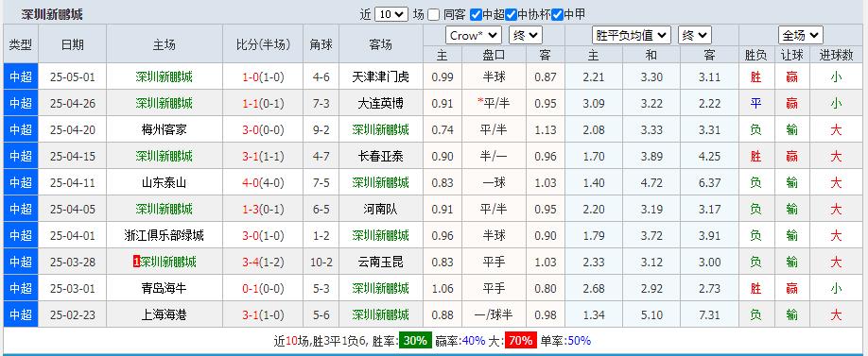Screen dimensions: 868x356
Task: Click the red 70% over rate badge
Action: (x=521, y=341)
